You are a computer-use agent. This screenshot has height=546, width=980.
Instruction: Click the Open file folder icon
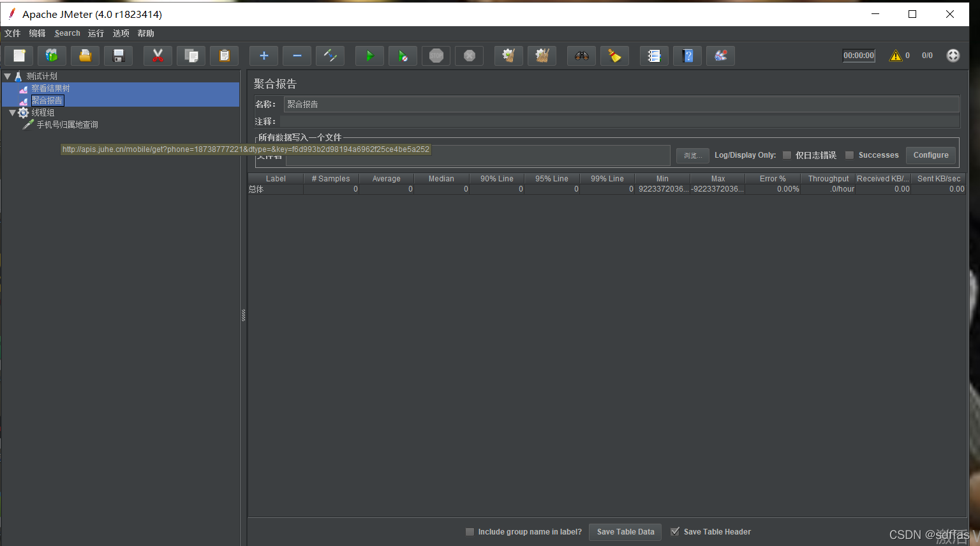pyautogui.click(x=85, y=56)
